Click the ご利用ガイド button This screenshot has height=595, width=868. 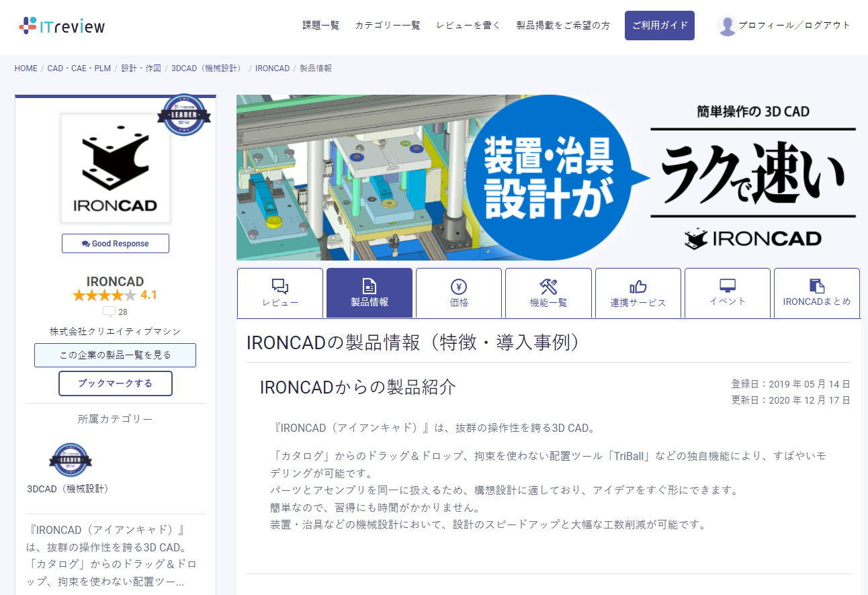click(660, 26)
